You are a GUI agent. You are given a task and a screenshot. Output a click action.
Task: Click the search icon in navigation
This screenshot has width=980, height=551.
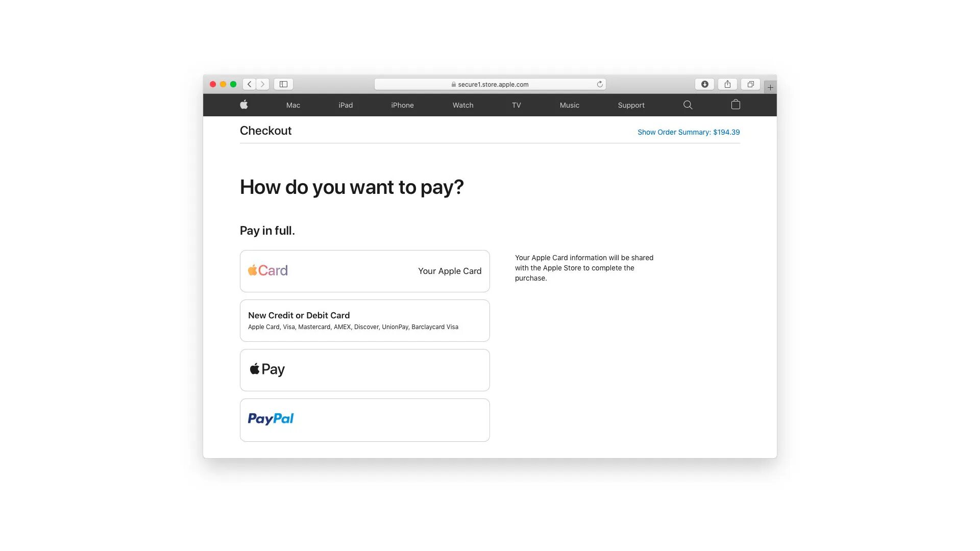coord(688,105)
